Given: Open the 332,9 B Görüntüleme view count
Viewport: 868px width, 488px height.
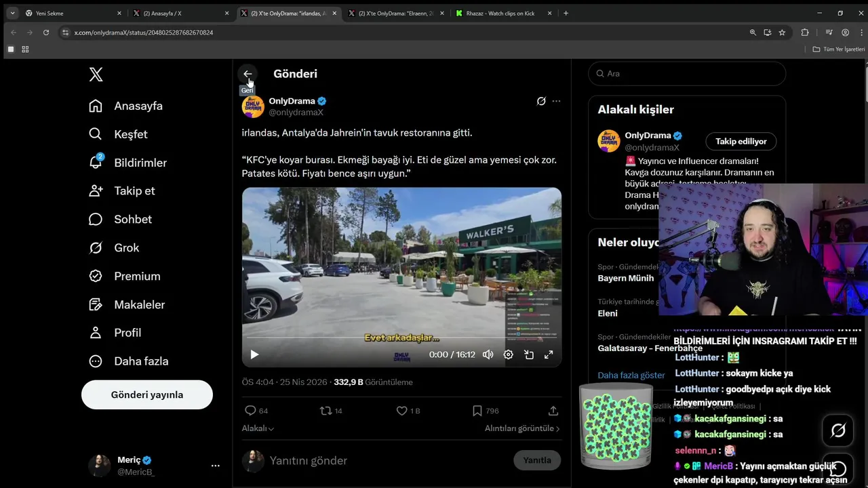Looking at the screenshot, I should 373,382.
